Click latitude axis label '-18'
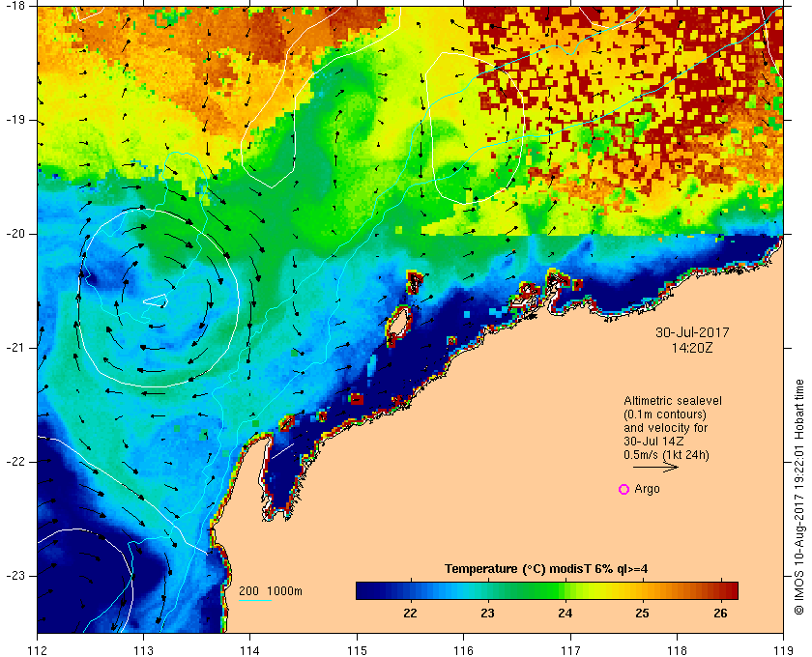This screenshot has width=812, height=657. 14,5
